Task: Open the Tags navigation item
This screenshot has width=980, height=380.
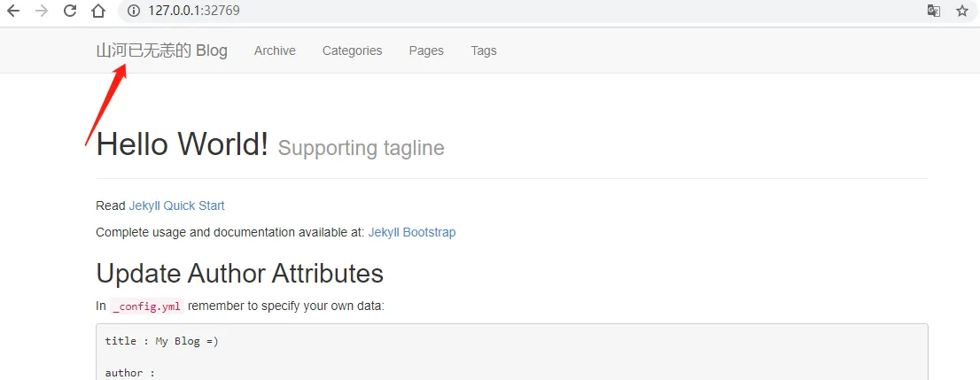Action: (x=484, y=50)
